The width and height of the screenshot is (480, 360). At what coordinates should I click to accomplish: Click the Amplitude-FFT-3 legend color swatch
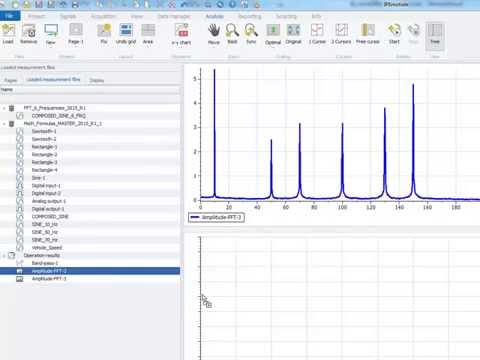(195, 217)
